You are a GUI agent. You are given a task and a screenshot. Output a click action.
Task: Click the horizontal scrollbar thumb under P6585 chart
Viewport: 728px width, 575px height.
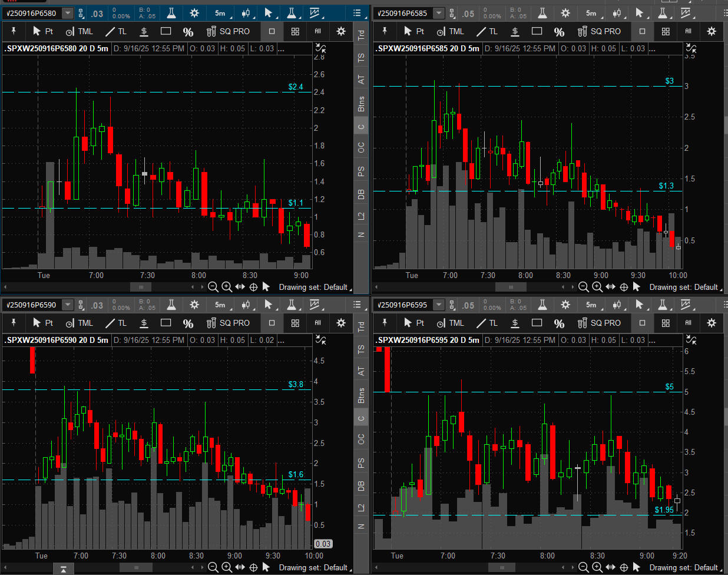click(x=511, y=287)
